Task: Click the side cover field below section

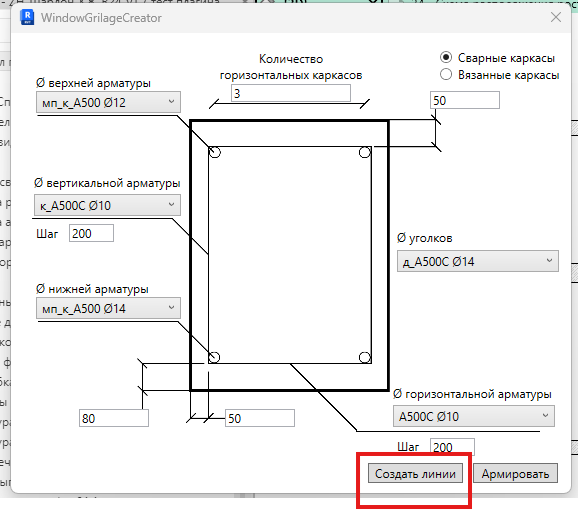Action: (x=260, y=418)
